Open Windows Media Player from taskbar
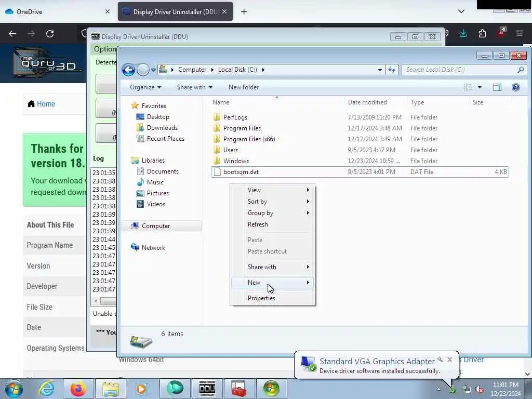Viewport: 532px width, 399px height. click(x=142, y=389)
